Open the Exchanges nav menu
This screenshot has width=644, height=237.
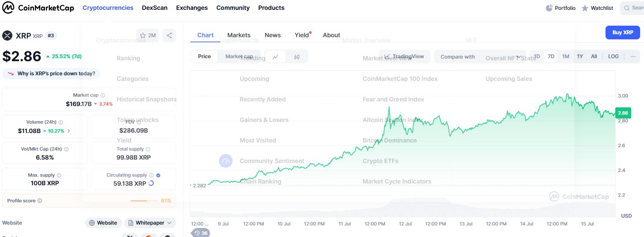[x=192, y=8]
